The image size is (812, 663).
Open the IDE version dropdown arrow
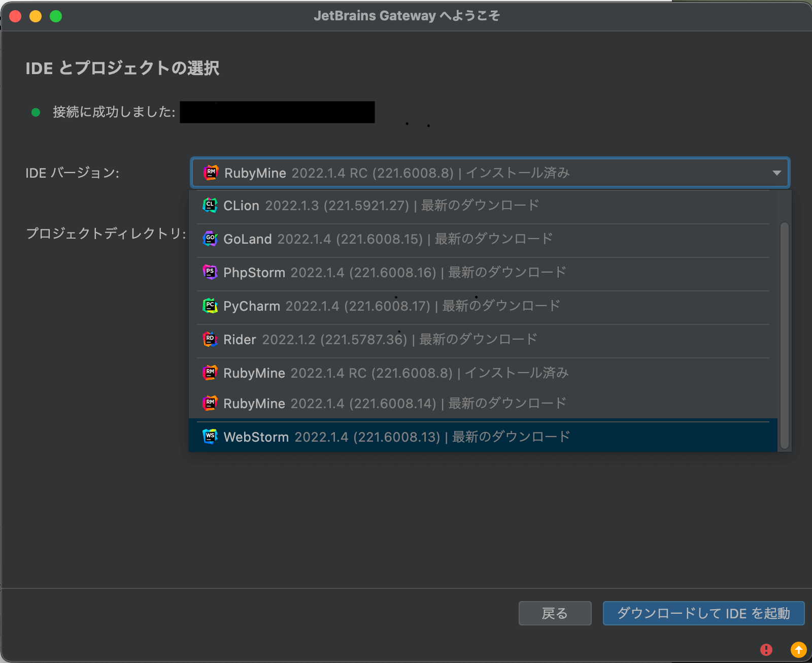(x=776, y=173)
